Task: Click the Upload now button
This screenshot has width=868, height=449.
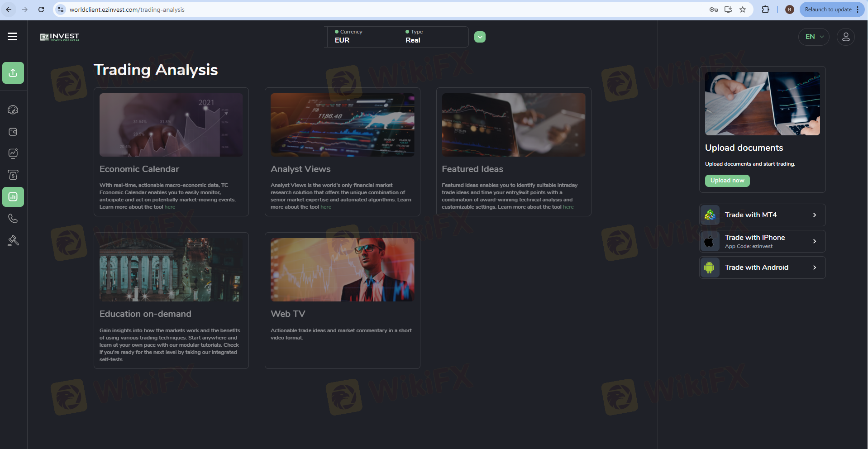Action: [727, 181]
